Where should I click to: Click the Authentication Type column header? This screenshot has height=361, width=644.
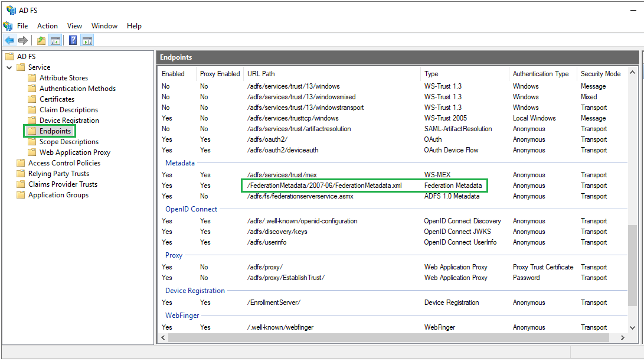(x=540, y=74)
